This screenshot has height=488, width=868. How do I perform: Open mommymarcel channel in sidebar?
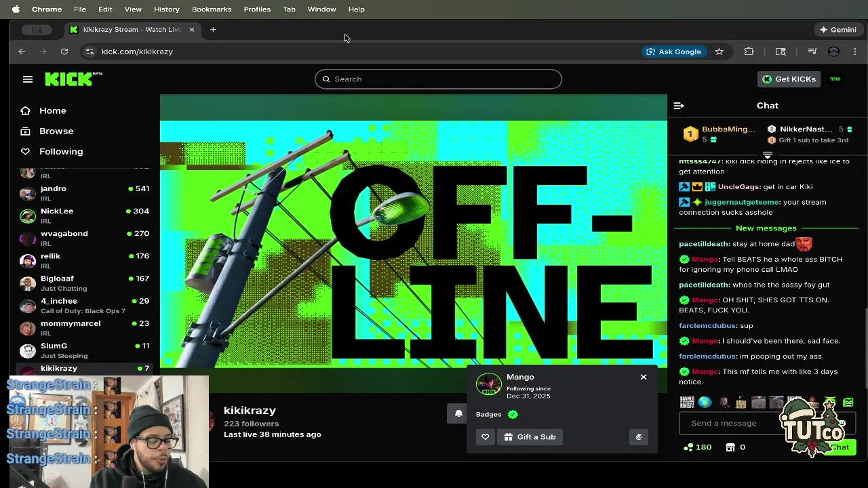[85, 327]
